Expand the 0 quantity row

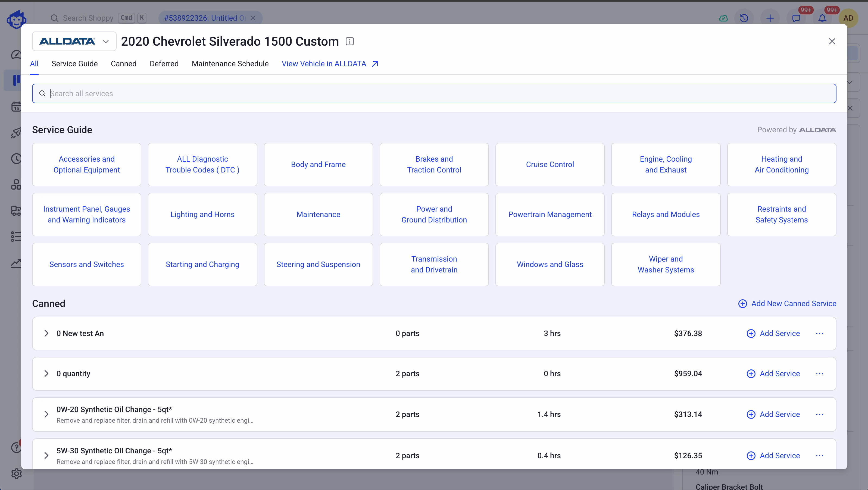46,374
